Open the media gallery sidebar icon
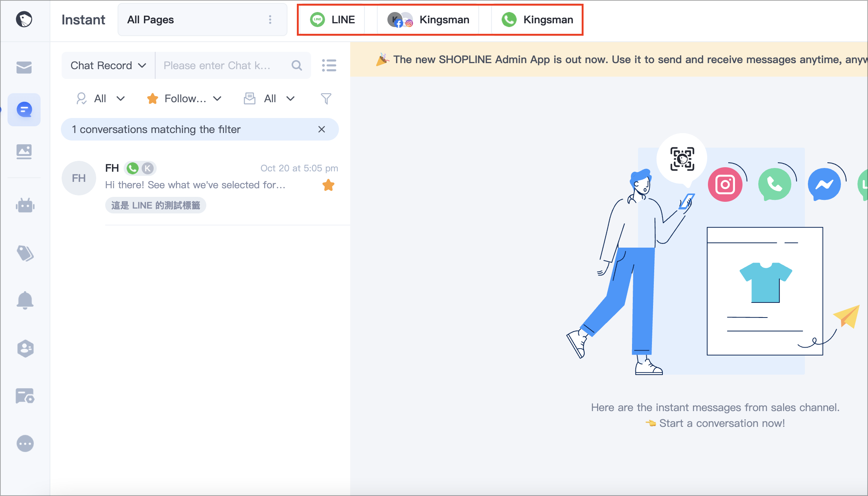868x496 pixels. click(24, 152)
